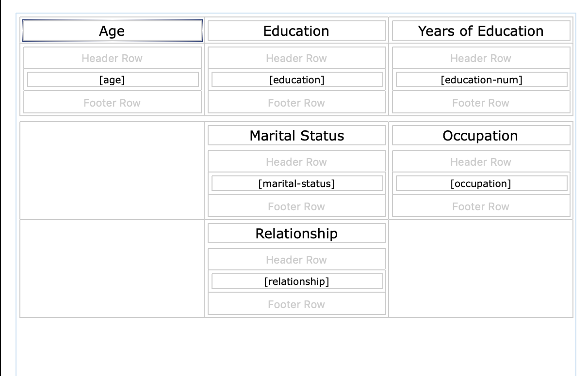Select empty cell left of Marital Status
The image size is (588, 376).
pyautogui.click(x=112, y=171)
